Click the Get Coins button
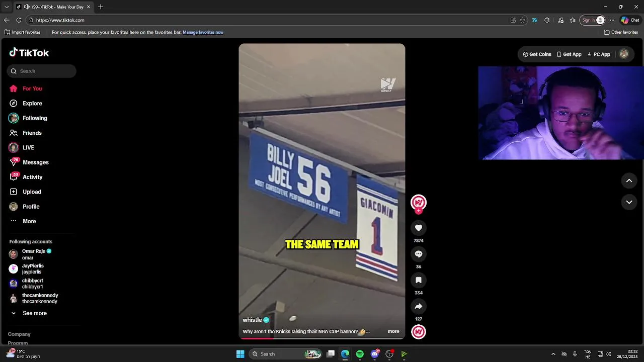The width and height of the screenshot is (644, 362). pyautogui.click(x=537, y=54)
